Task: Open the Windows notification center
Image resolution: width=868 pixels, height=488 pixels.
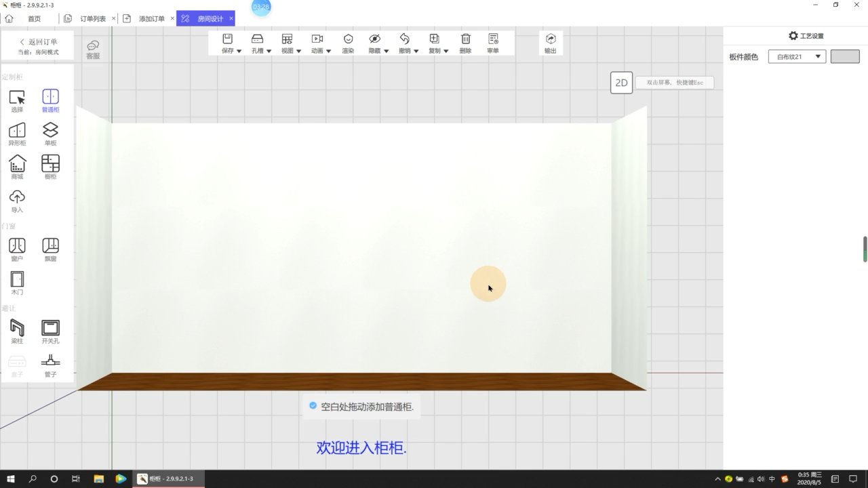Action: [x=853, y=479]
